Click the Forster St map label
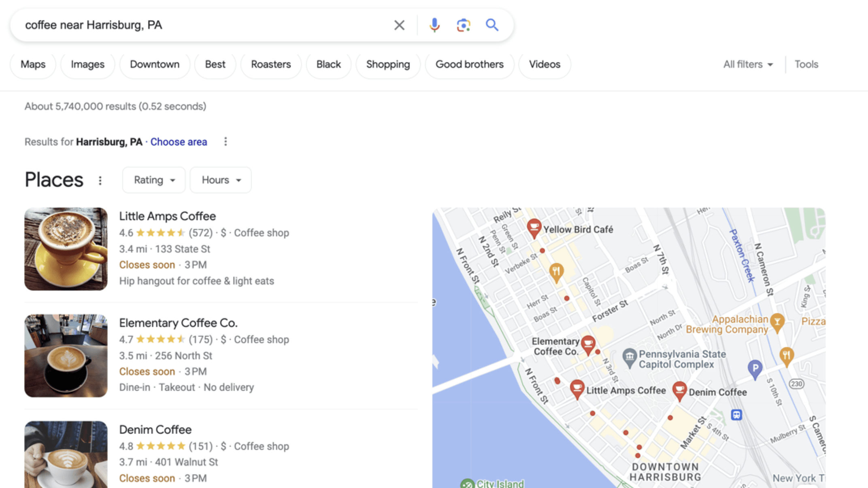868x488 pixels. 610,311
